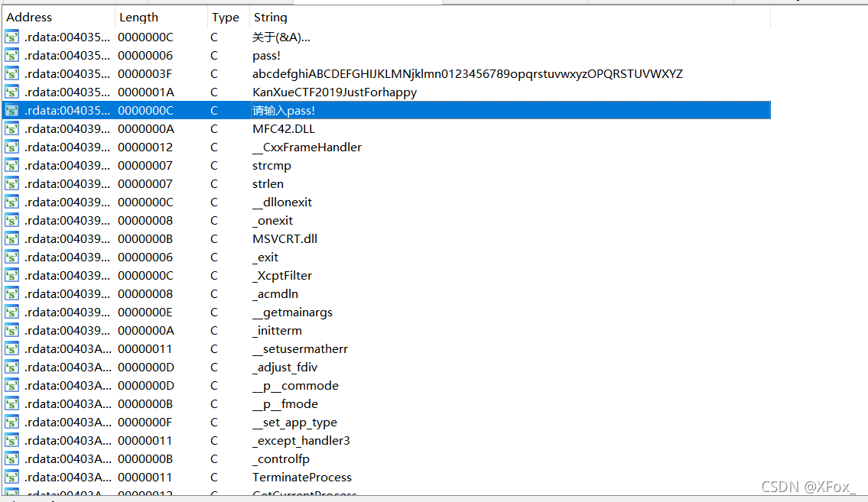Select the MFC42.DLL string
The width and height of the screenshot is (868, 502).
coord(284,129)
